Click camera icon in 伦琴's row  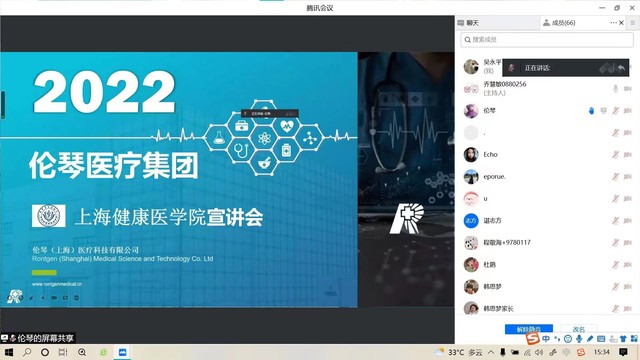pos(628,111)
